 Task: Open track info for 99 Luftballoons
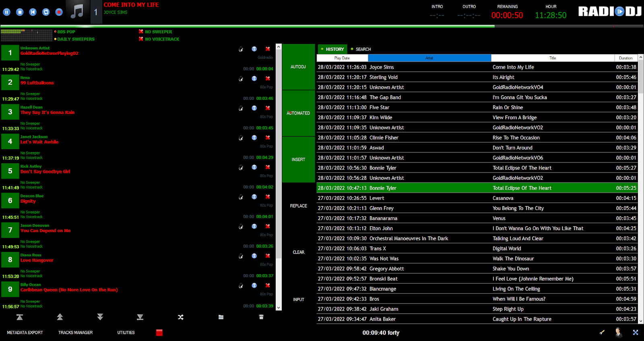coord(254,79)
